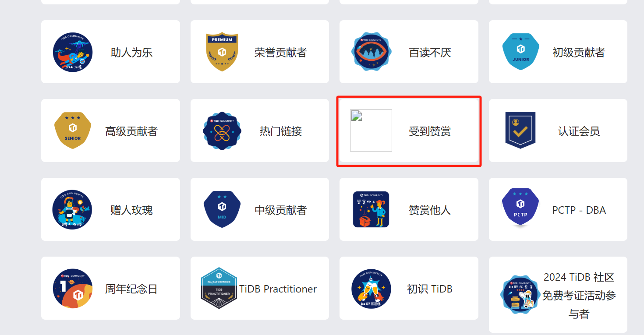
Task: Open the 2024 TiDB 社区免费考证活动参与者 badge text
Action: pos(579,296)
